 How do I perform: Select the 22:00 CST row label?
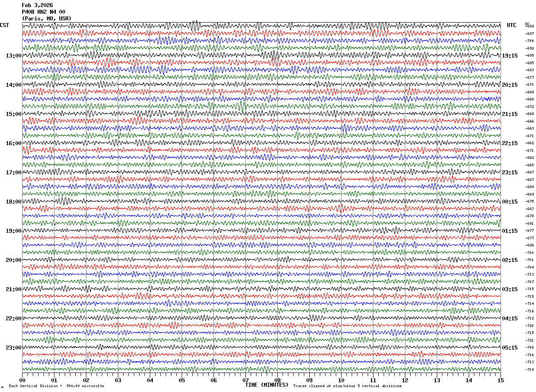pos(14,319)
